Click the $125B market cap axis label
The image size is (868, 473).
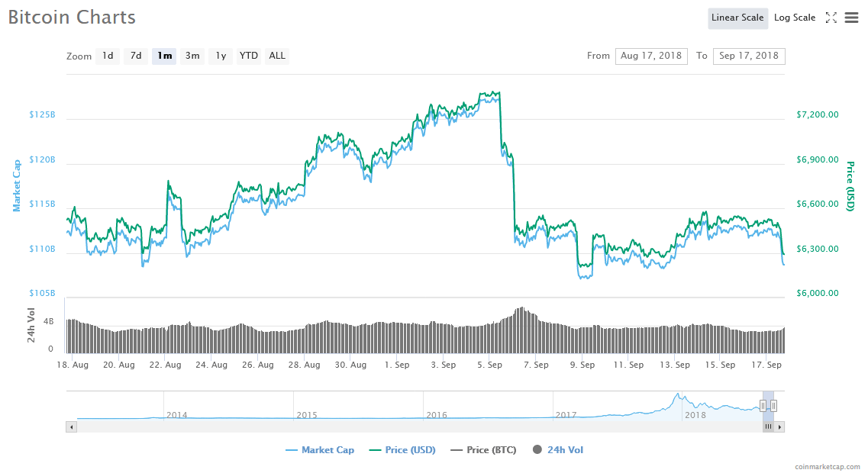tap(42, 115)
